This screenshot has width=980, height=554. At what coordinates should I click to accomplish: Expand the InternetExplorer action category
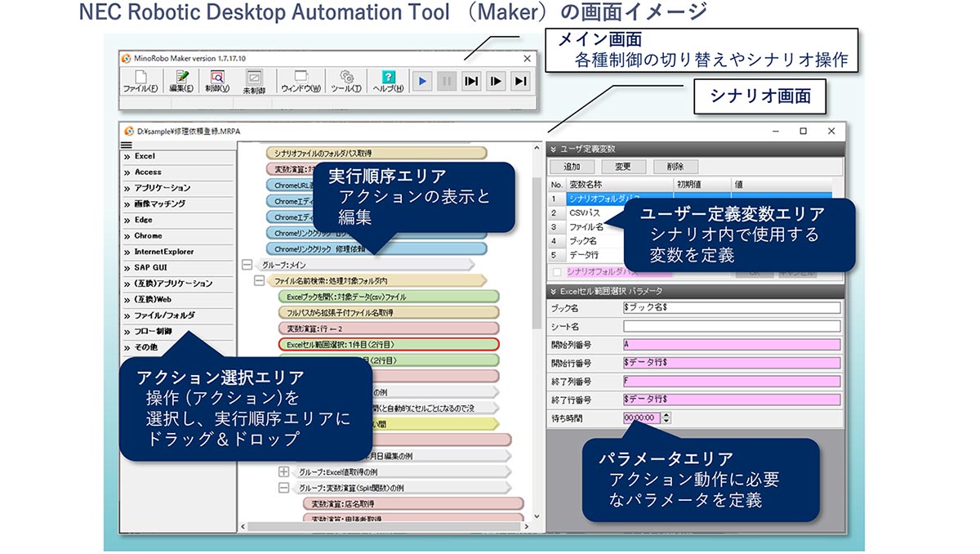[176, 252]
